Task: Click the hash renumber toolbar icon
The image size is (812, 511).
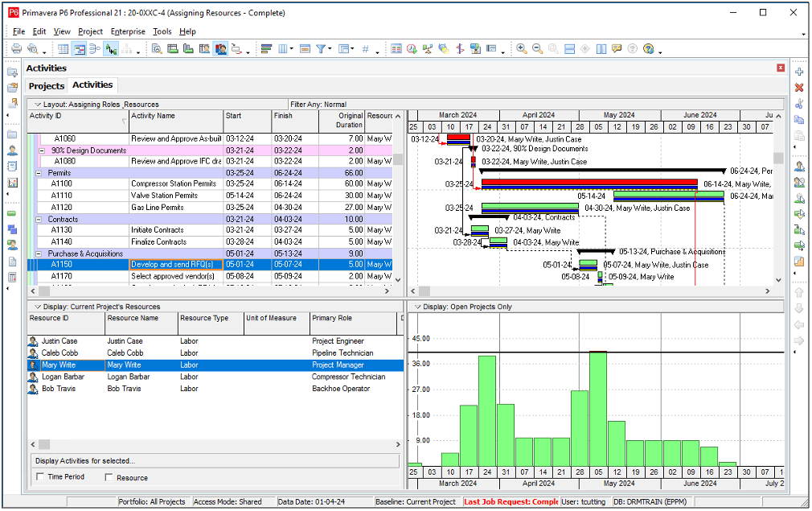Action: (366, 49)
